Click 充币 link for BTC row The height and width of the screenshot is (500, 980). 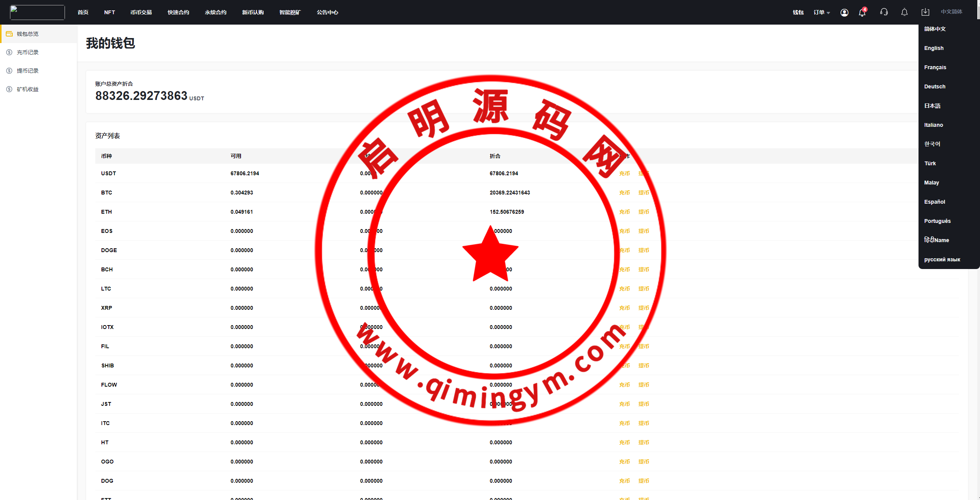click(624, 193)
